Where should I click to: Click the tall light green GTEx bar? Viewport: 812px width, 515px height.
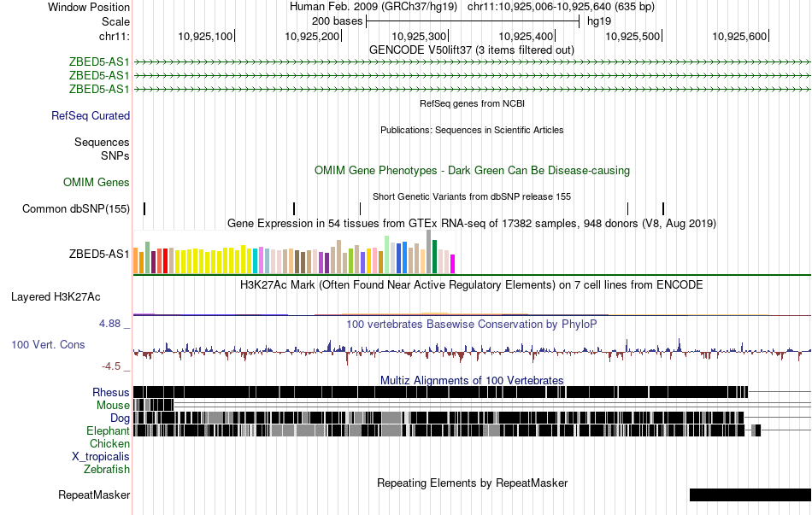pos(387,255)
